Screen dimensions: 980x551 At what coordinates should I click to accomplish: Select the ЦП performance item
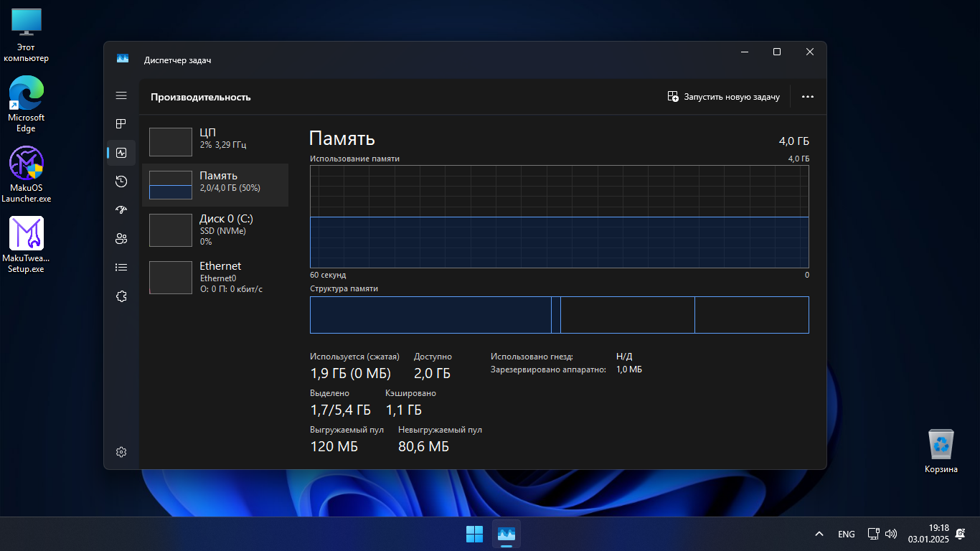[215, 141]
